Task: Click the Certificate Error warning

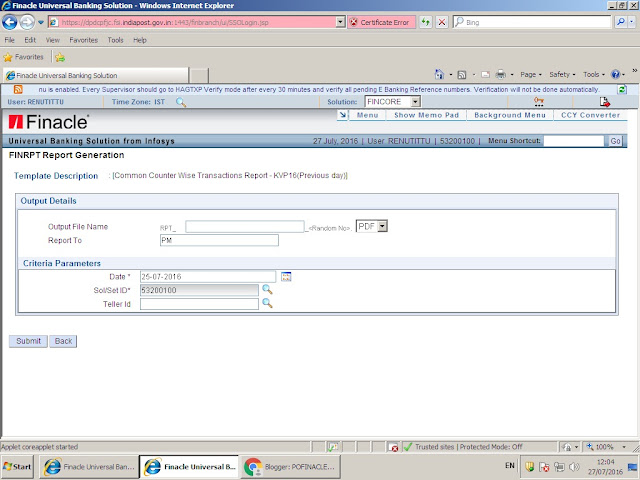Action: point(382,22)
